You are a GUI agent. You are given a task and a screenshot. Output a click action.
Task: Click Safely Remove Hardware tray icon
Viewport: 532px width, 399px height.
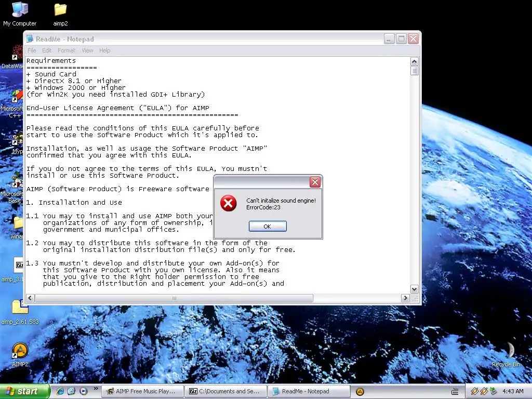(x=494, y=391)
